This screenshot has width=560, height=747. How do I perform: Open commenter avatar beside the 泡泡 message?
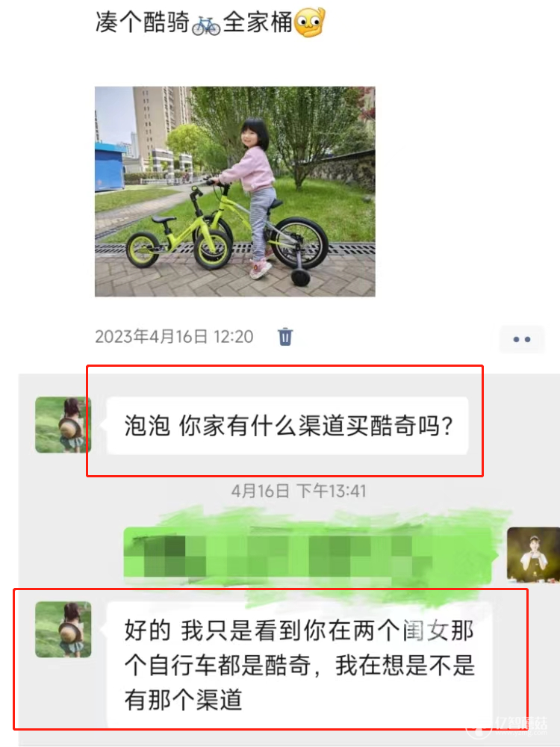coord(63,425)
